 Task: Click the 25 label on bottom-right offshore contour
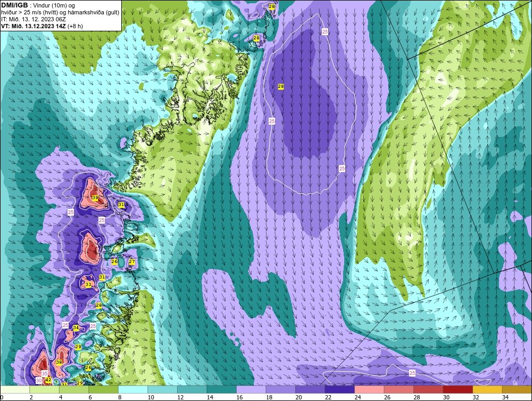(412, 373)
